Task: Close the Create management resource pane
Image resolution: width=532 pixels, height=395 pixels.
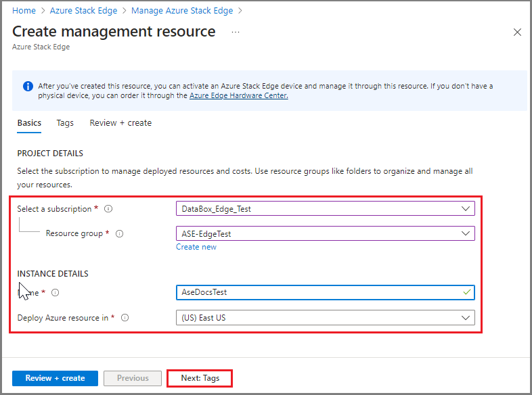Action: point(517,32)
